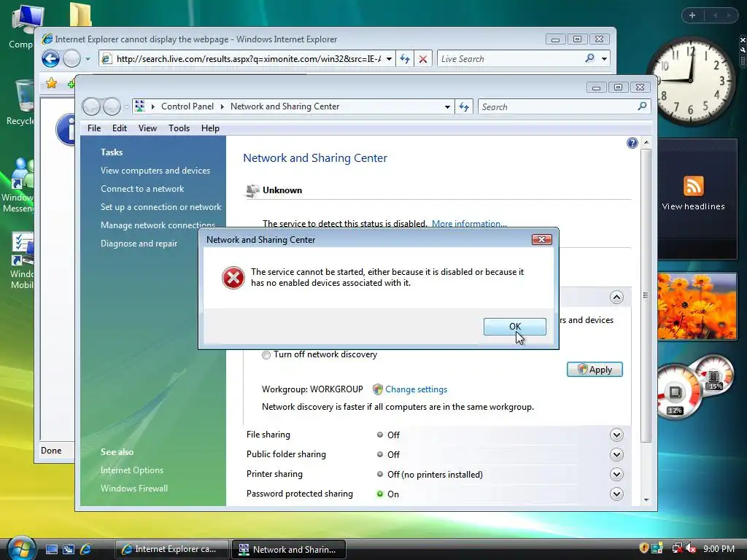This screenshot has width=747, height=560.
Task: Open the URL dropdown in Internet Explorer
Action: (390, 59)
